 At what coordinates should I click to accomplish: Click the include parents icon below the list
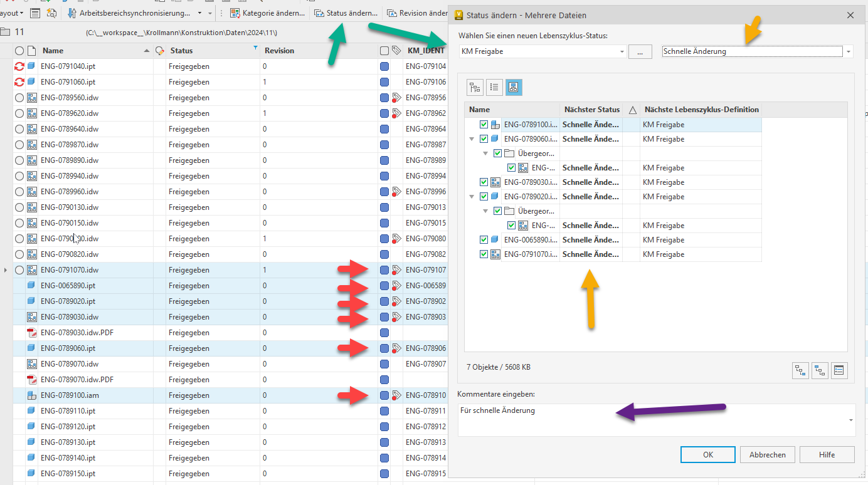coord(820,370)
